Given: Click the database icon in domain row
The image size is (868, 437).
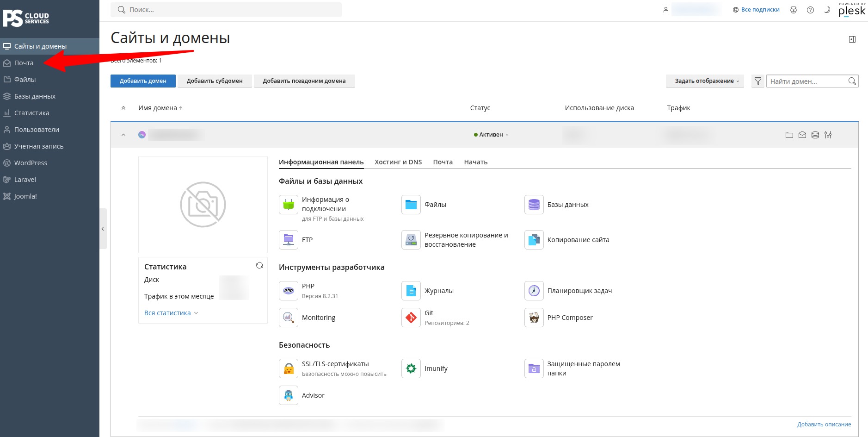Looking at the screenshot, I should tap(815, 135).
